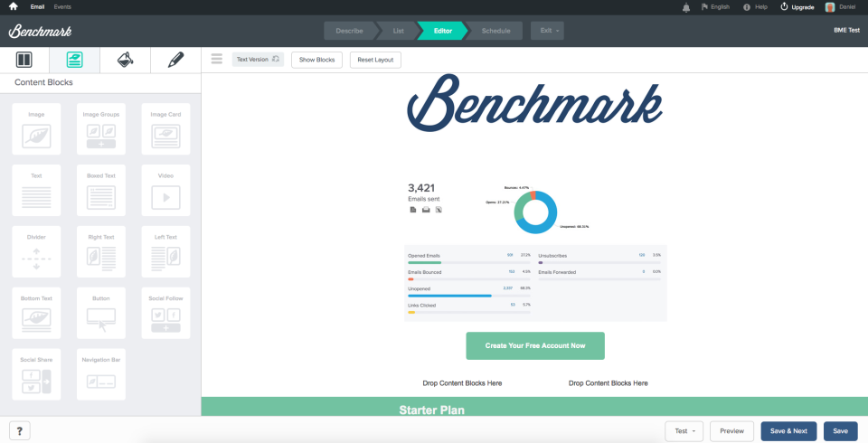Select the Starter Plan heading
This screenshot has height=443, width=868.
[x=432, y=410]
